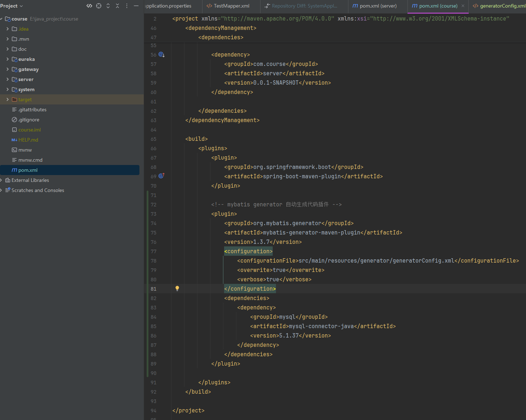Select pom.xml (course) tab
The width and height of the screenshot is (526, 420).
pos(435,6)
